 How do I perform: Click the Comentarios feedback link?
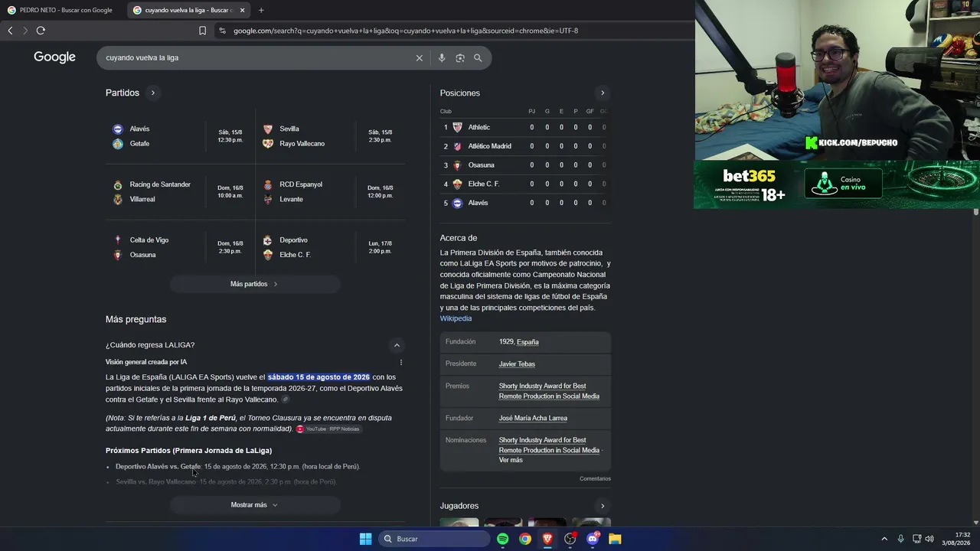(595, 479)
